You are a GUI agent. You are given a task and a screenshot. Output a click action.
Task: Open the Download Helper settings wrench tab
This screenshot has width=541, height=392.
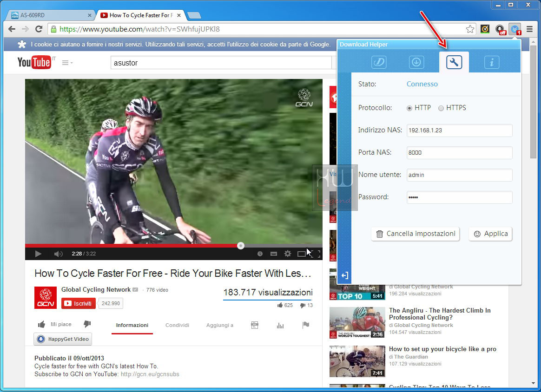coord(454,62)
